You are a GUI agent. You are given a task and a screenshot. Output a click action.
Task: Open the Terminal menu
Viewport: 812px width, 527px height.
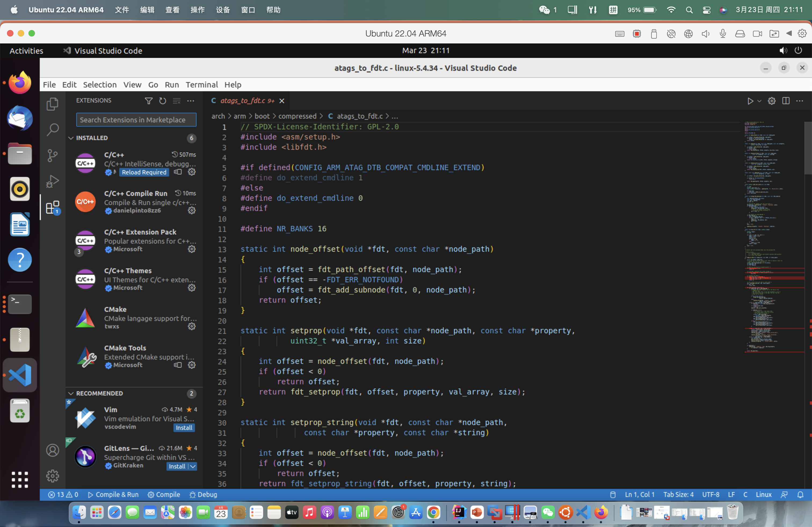tap(202, 85)
